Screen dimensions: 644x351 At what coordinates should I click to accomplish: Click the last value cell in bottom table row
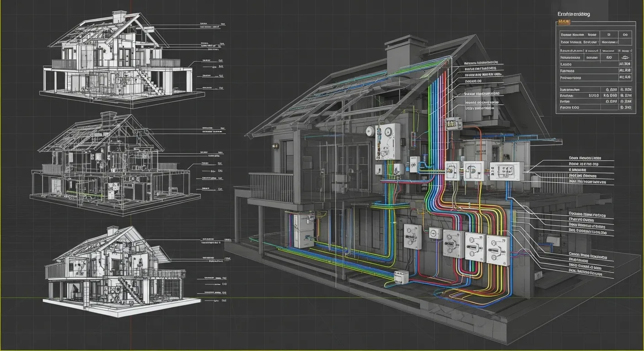pos(625,107)
